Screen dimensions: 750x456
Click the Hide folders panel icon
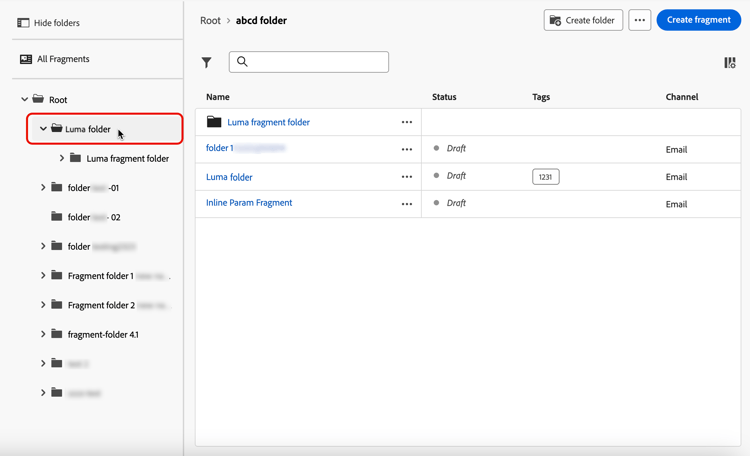coord(23,23)
